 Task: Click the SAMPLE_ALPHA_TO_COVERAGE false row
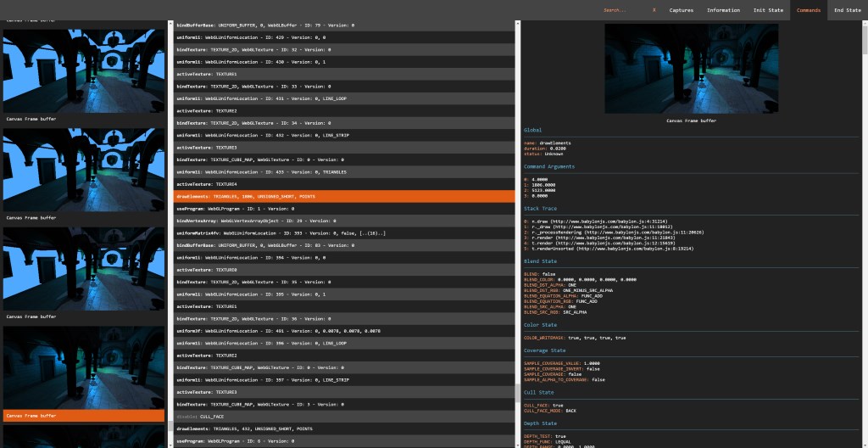(564, 380)
